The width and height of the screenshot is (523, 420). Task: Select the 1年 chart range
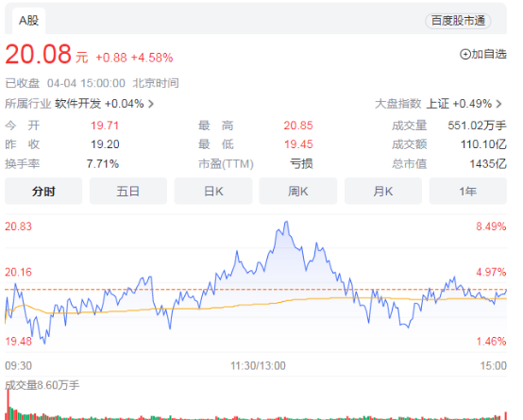click(x=468, y=192)
